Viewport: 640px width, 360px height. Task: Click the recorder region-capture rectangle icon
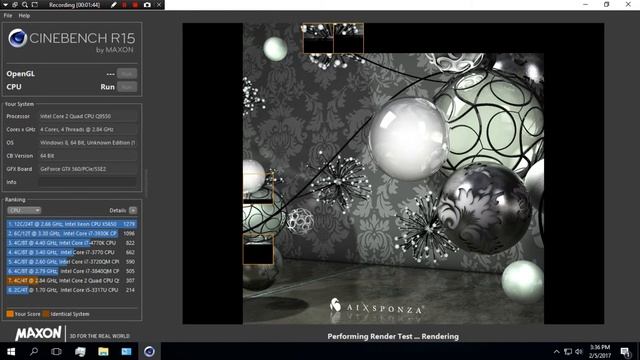35,5
